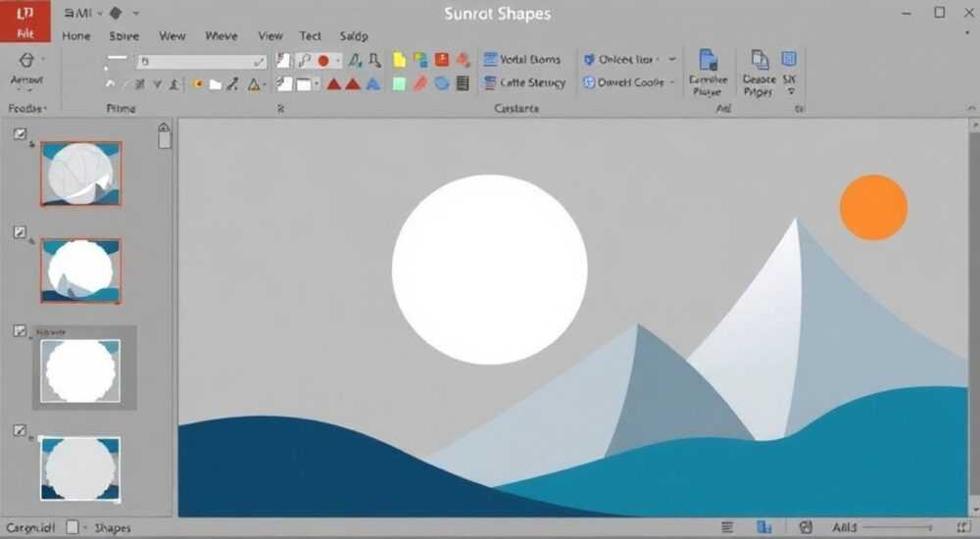Select the third slide thumbnail
Image resolution: width=980 pixels, height=539 pixels.
(80, 370)
